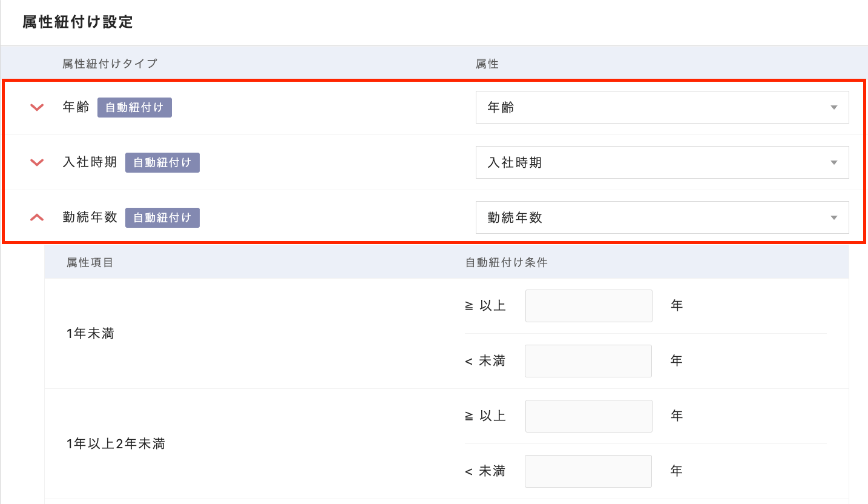868x504 pixels.
Task: Click the 自動紐付け badge beside 勤続年数
Action: 162,217
